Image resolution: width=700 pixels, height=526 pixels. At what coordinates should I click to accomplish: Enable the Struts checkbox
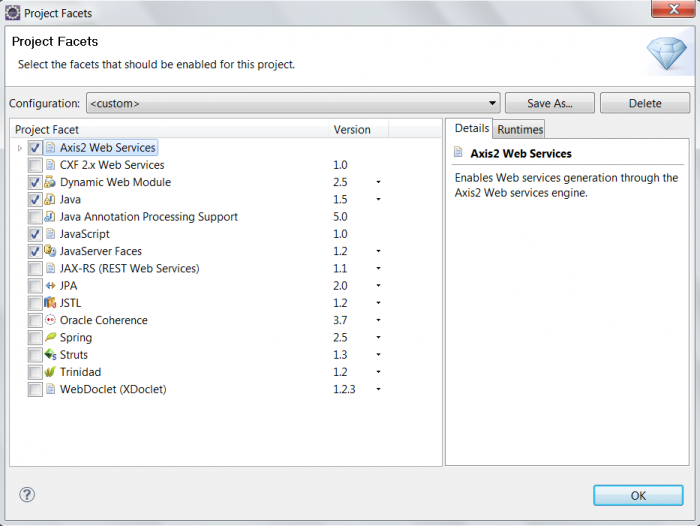[35, 355]
